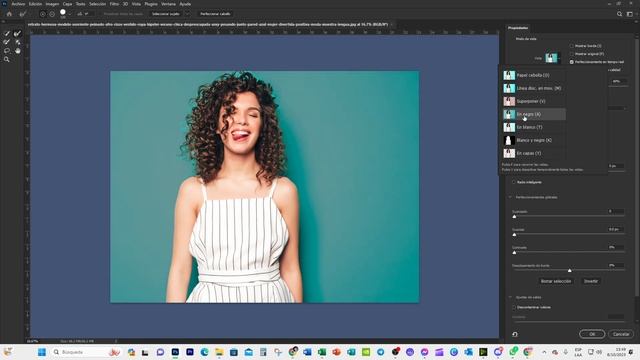Reset the workspace with the undo arrow icon
640x360 pixels.
click(515, 334)
